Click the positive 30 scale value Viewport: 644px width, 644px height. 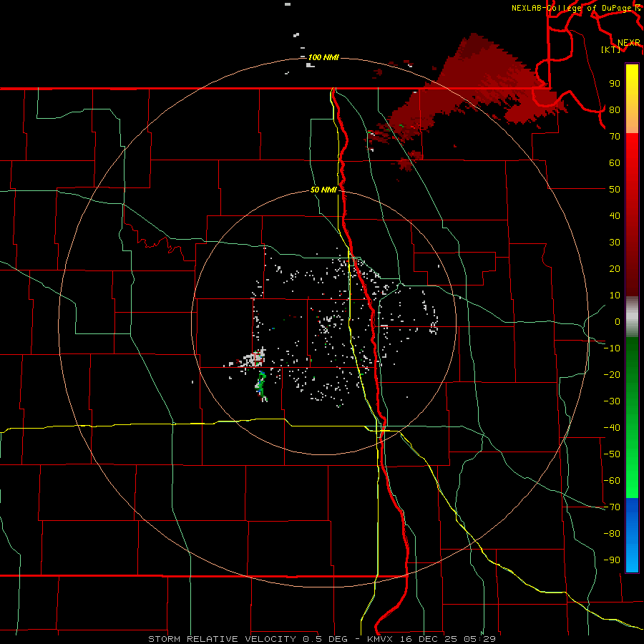click(615, 243)
